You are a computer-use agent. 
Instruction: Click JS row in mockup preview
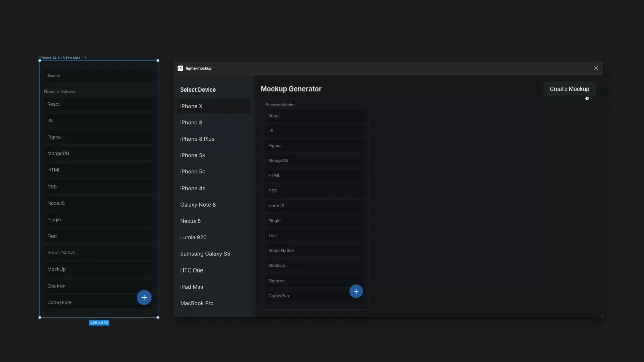pos(315,131)
